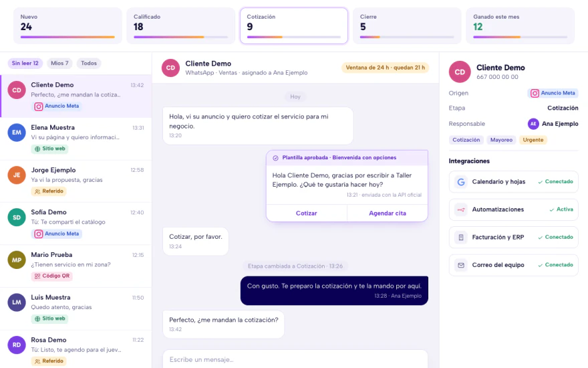Click the AE responsible avatar
The image size is (588, 368).
pyautogui.click(x=533, y=124)
